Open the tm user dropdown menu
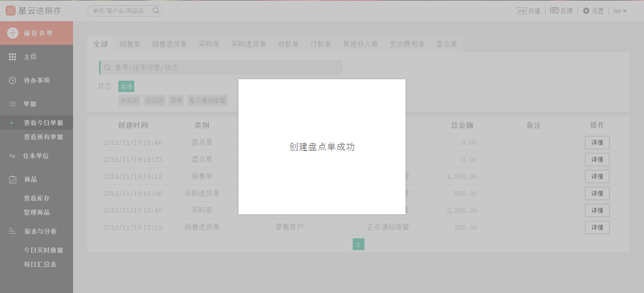644x293 pixels. pos(620,11)
